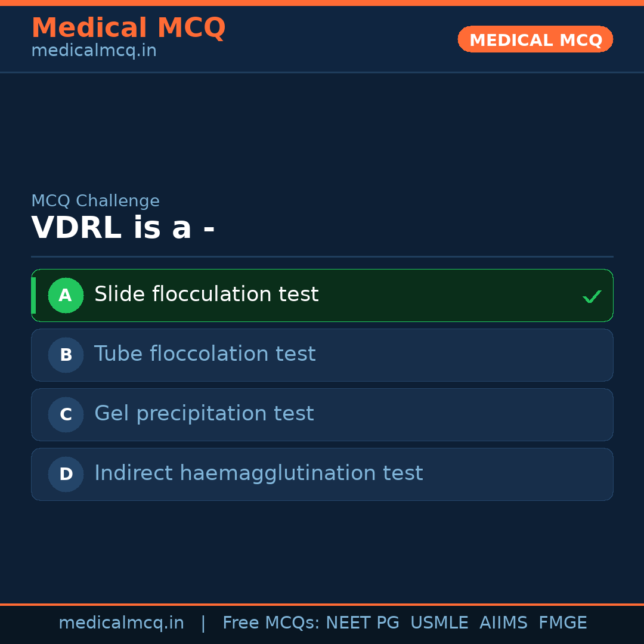Open FMGE in the footer
This screenshot has width=644, height=644.
tap(562, 623)
